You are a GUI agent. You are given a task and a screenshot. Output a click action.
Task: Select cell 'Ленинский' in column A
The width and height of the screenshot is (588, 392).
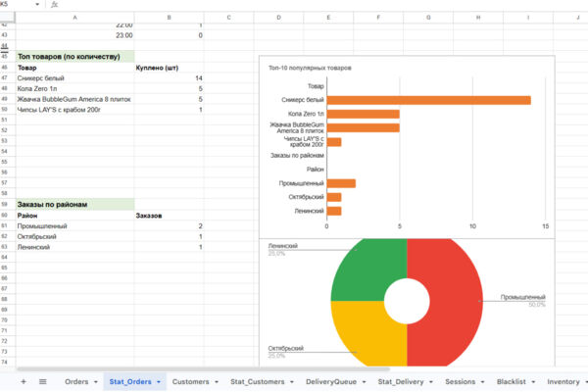coord(75,247)
